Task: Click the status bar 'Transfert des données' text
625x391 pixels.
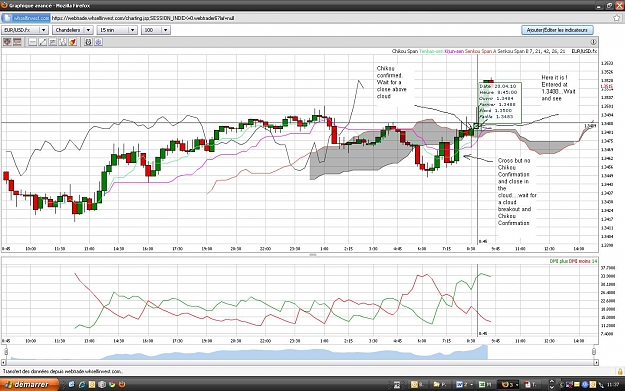Action: [63, 371]
